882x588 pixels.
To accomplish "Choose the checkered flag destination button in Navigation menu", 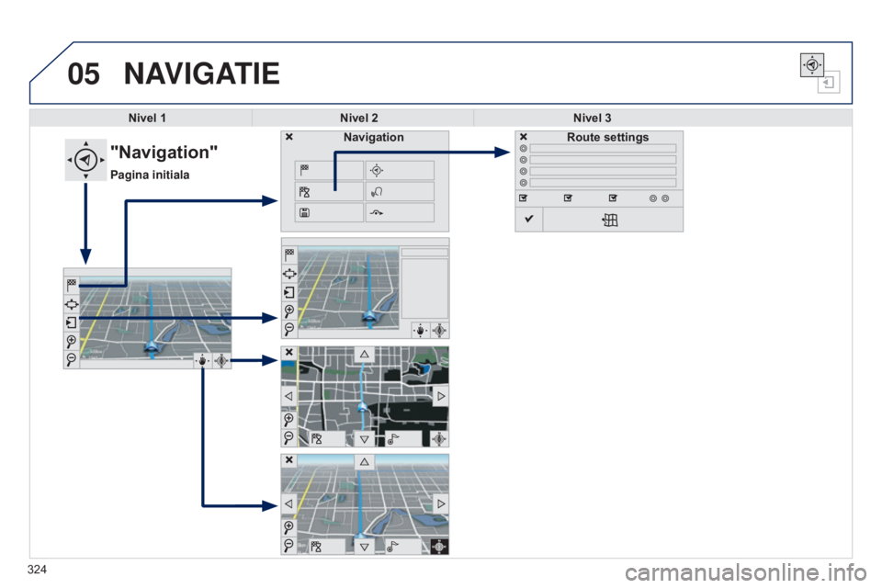I will point(329,170).
